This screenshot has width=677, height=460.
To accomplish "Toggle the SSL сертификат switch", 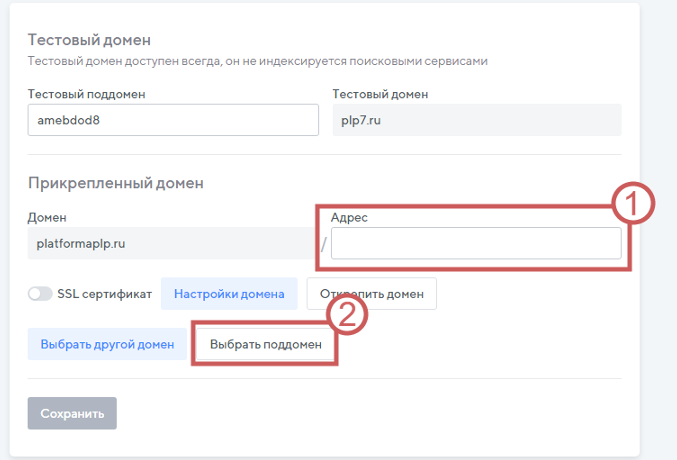I will click(x=40, y=294).
